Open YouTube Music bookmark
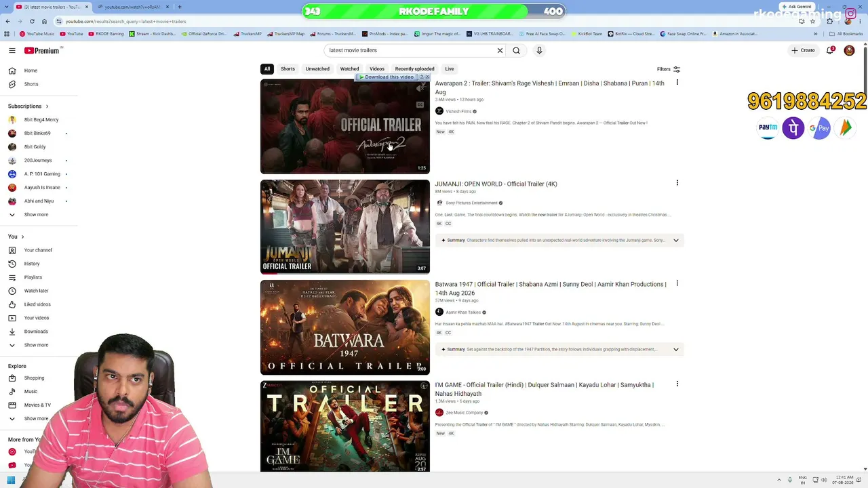The width and height of the screenshot is (868, 488). click(x=37, y=34)
